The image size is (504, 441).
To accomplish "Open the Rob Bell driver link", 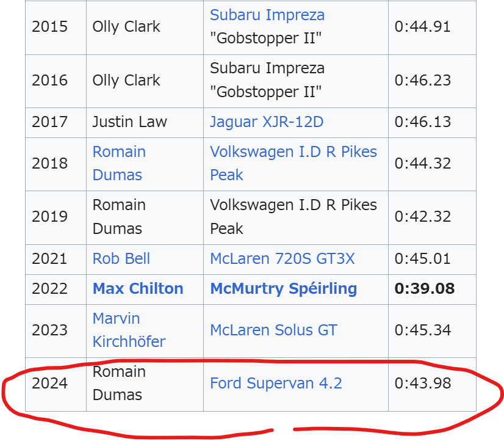I will [121, 258].
